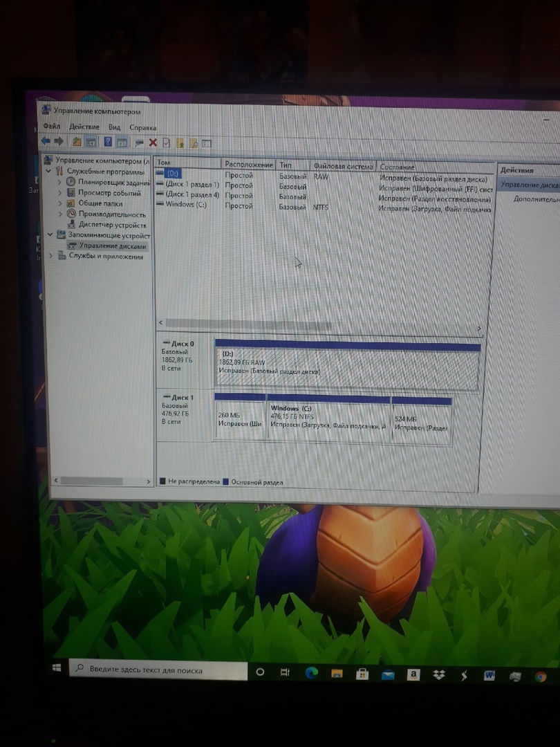560x747 pixels.
Task: Click the Up one level folder icon
Action: tap(77, 142)
